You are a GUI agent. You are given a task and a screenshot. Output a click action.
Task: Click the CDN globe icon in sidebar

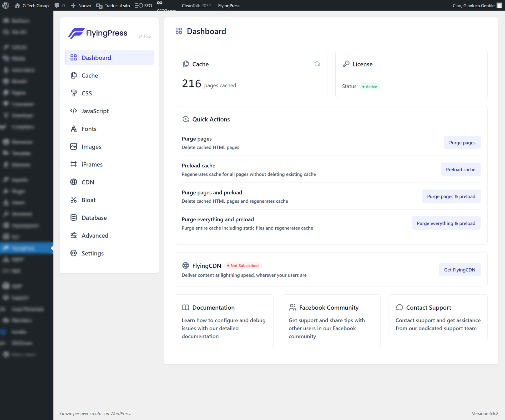(74, 182)
